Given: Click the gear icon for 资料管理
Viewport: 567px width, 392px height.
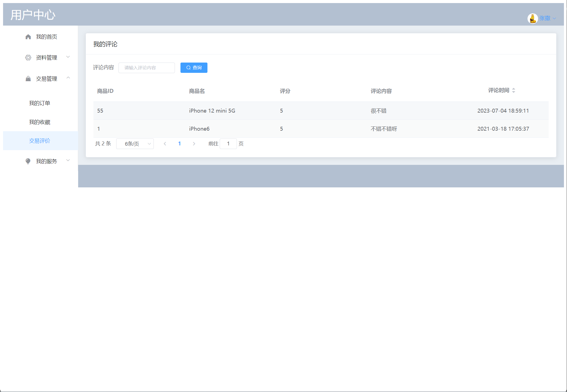Looking at the screenshot, I should [x=28, y=58].
